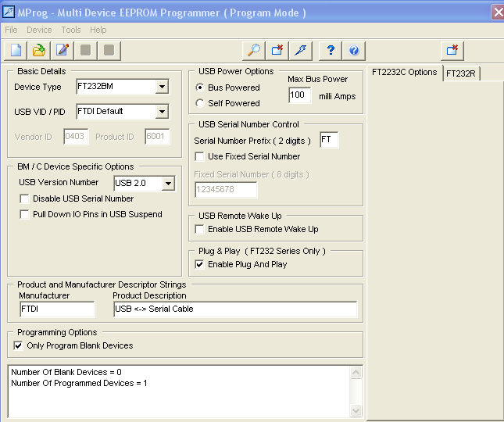Open the Help menu
504x422 pixels.
98,30
